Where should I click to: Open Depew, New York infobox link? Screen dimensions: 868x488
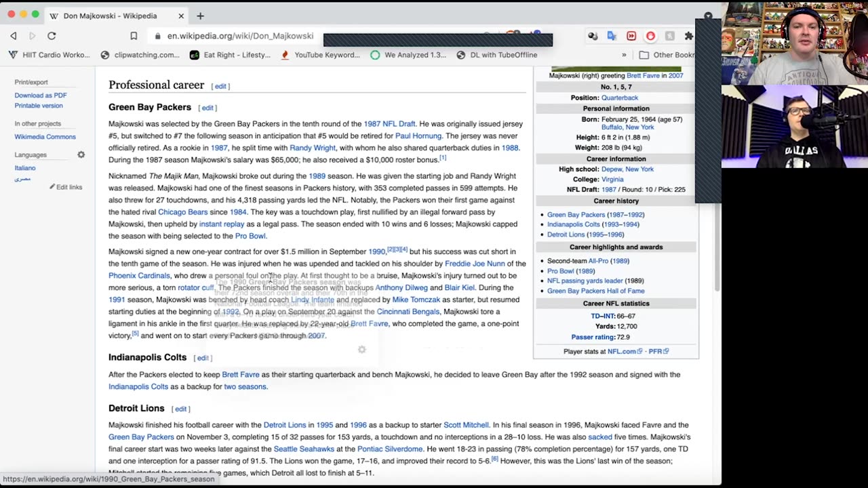click(627, 169)
